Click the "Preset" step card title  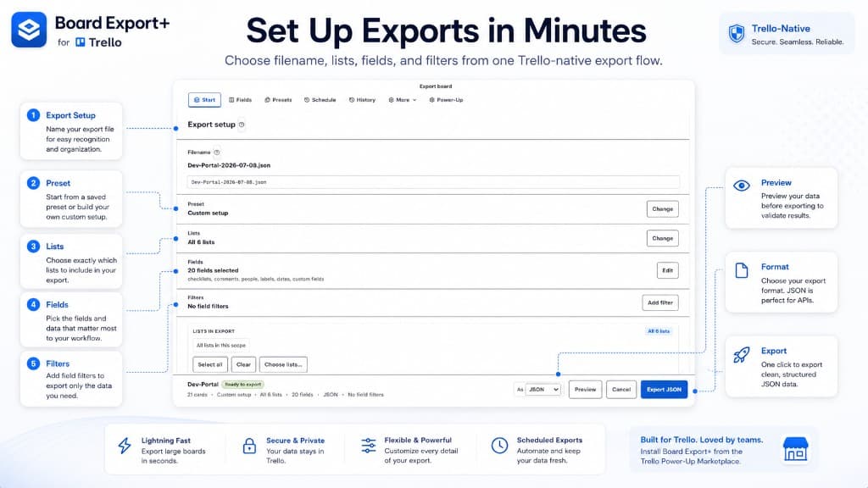pos(58,183)
